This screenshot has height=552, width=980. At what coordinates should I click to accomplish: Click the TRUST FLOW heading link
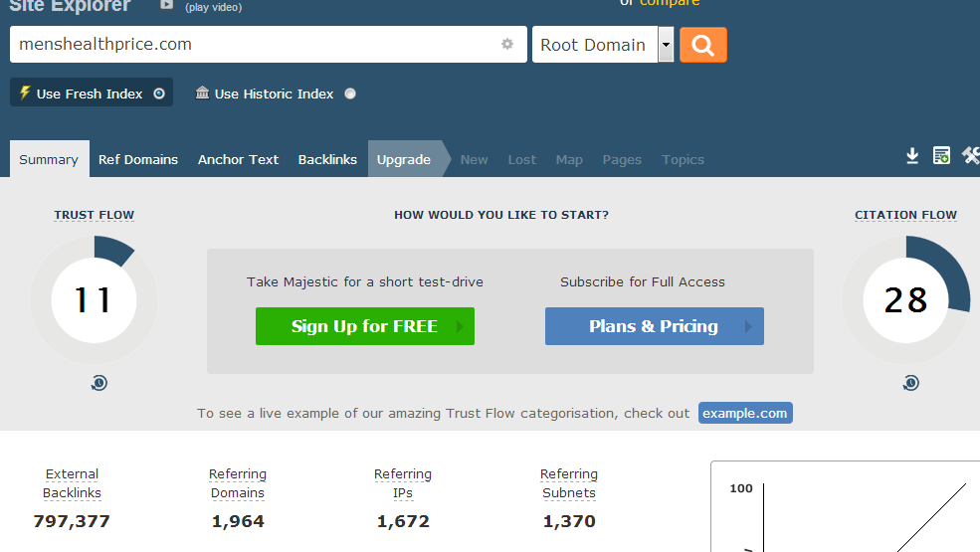pos(95,215)
